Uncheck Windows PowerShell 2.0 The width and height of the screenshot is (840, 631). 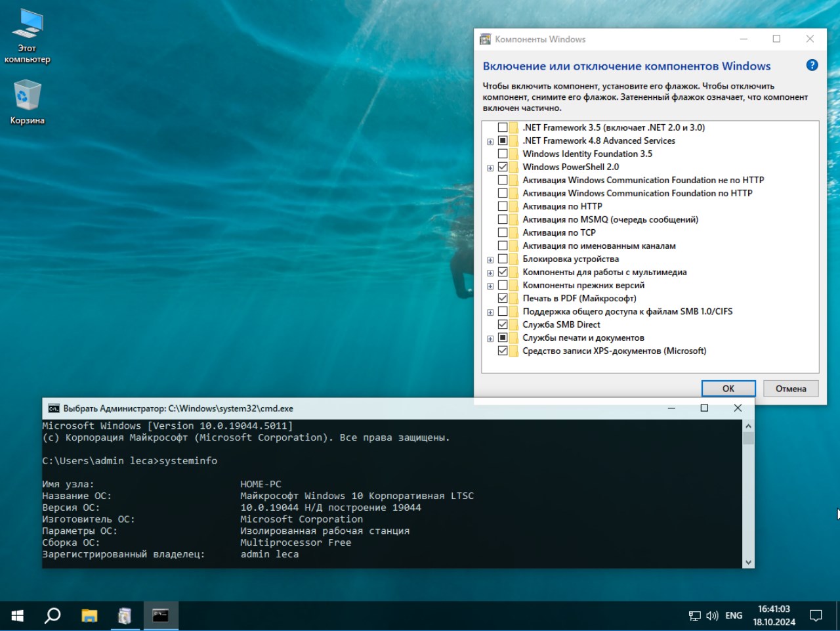(503, 167)
